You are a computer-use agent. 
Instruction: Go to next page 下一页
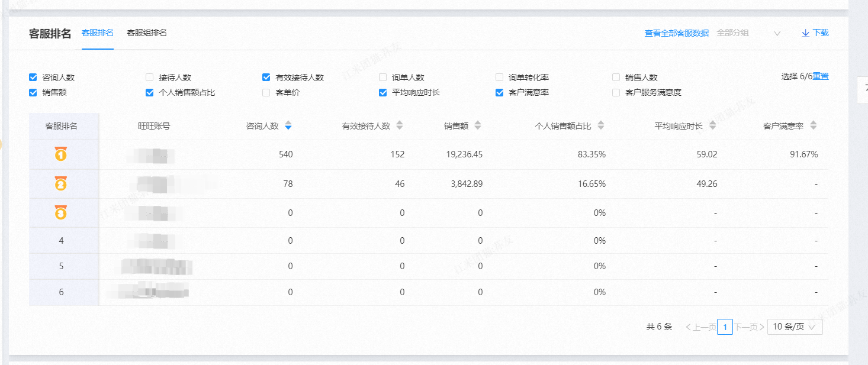click(750, 327)
